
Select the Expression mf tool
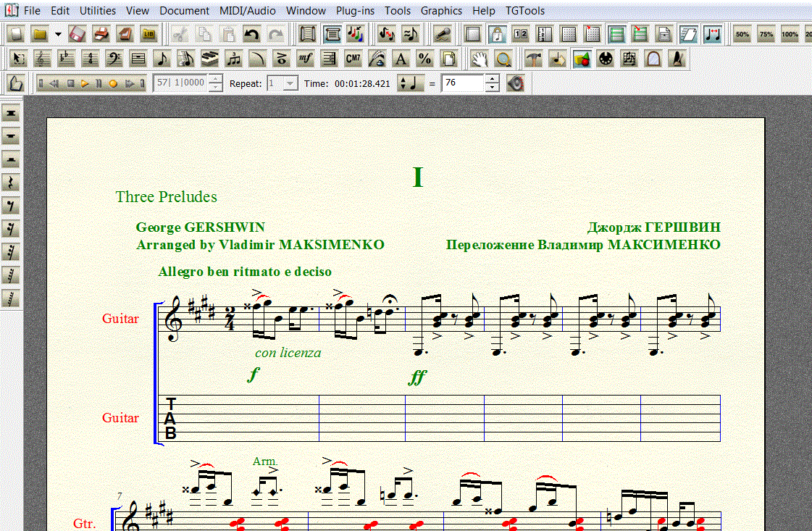305,59
